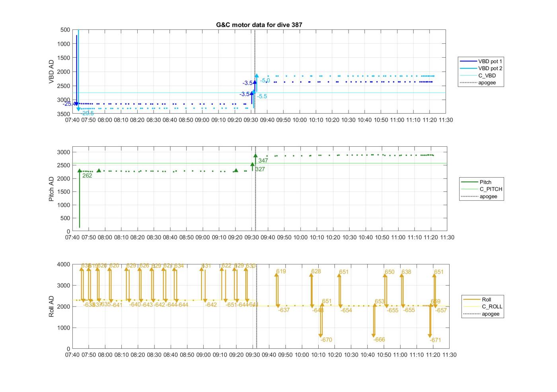This screenshot has width=557, height=392.
Task: Select the "VBD pot 2" legend entry
Action: (481, 68)
